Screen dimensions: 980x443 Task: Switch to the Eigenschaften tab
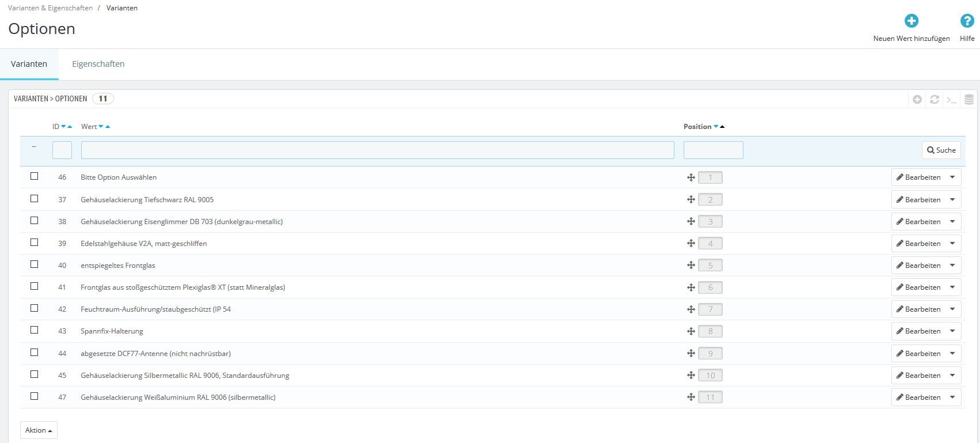tap(98, 64)
